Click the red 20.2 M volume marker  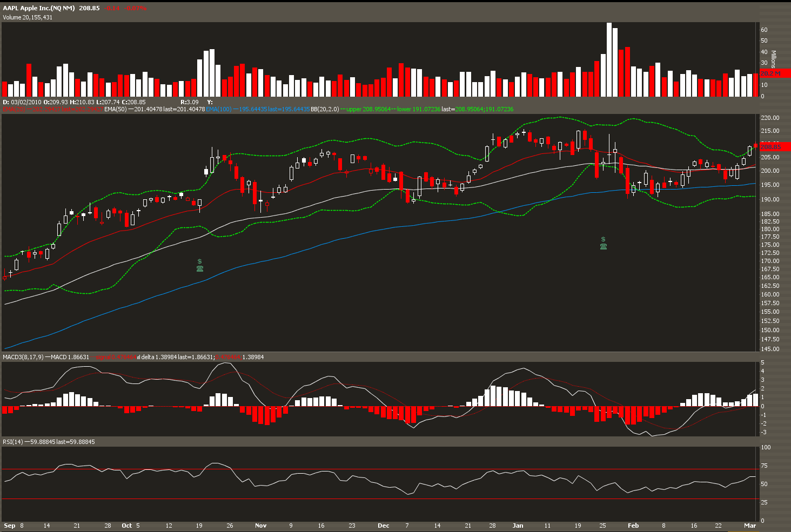775,73
